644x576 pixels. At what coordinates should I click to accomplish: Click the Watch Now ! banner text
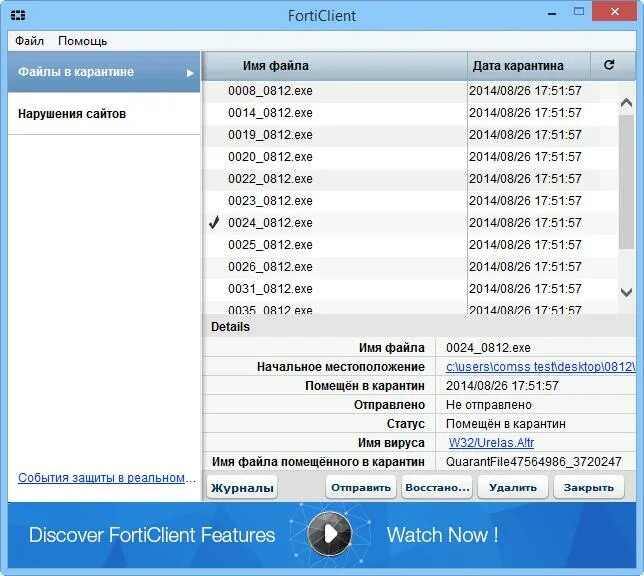(x=442, y=535)
